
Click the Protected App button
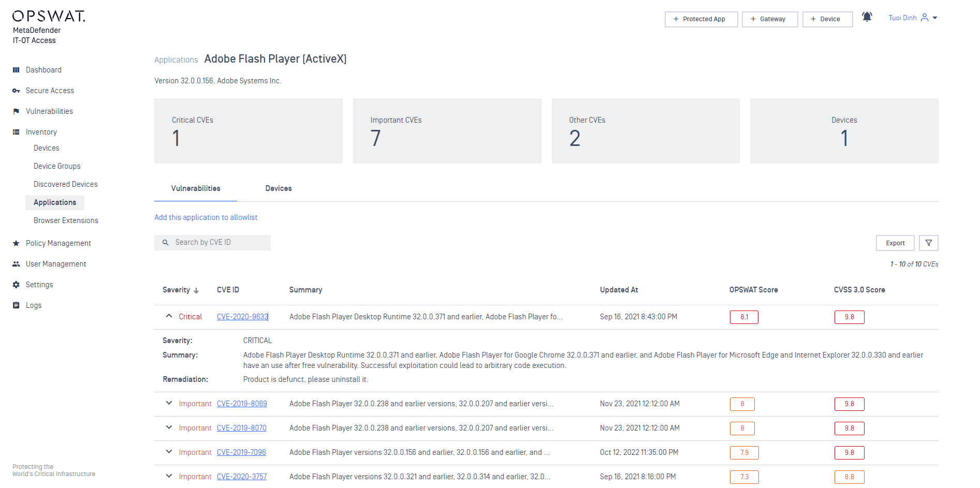pyautogui.click(x=701, y=19)
